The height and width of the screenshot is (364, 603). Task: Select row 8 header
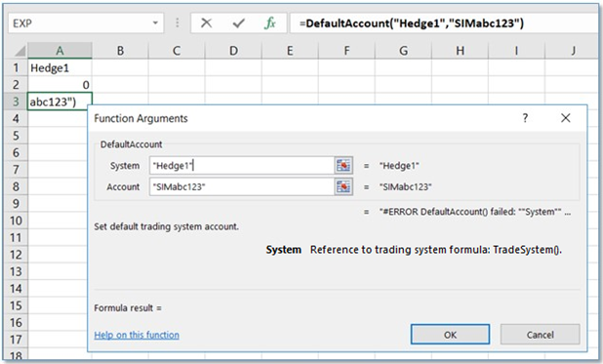[16, 186]
